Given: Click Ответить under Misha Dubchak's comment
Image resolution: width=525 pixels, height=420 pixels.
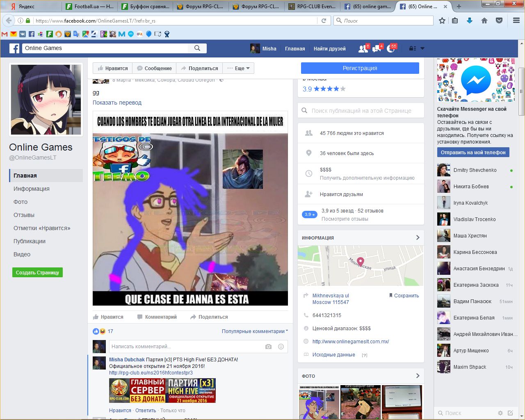Looking at the screenshot, I should 146,410.
